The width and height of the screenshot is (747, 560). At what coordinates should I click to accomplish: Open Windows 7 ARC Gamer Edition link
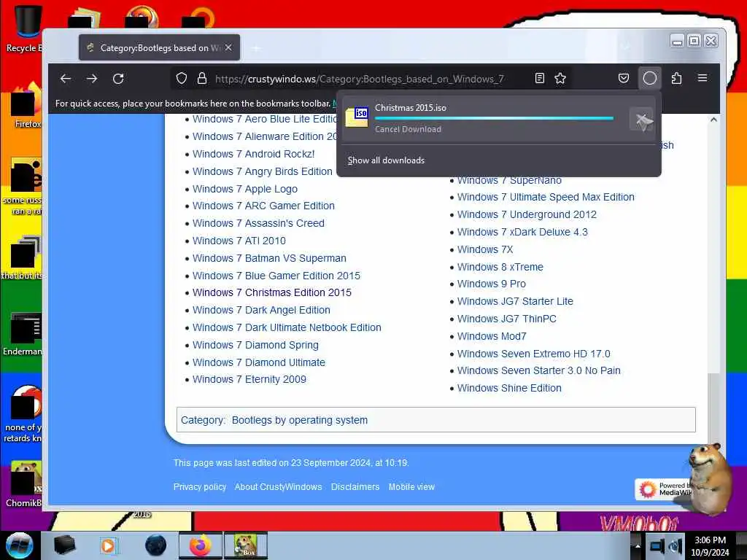[263, 206]
